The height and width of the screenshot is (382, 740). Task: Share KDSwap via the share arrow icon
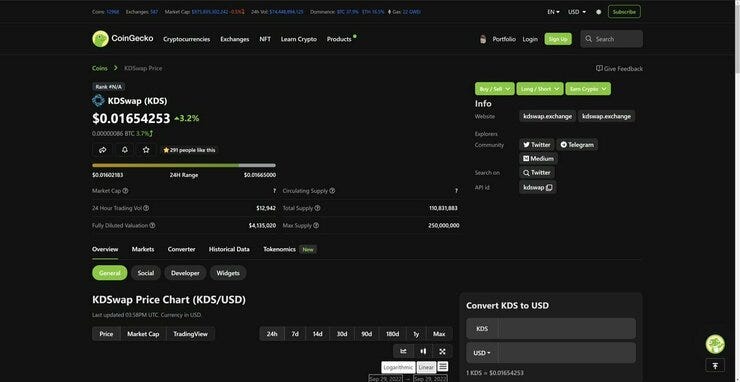102,150
